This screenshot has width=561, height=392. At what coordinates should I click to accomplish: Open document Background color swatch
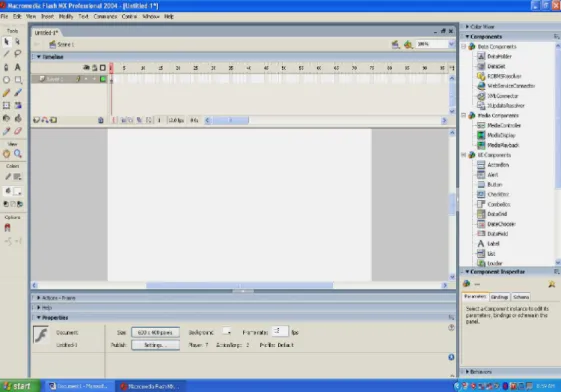pyautogui.click(x=226, y=332)
